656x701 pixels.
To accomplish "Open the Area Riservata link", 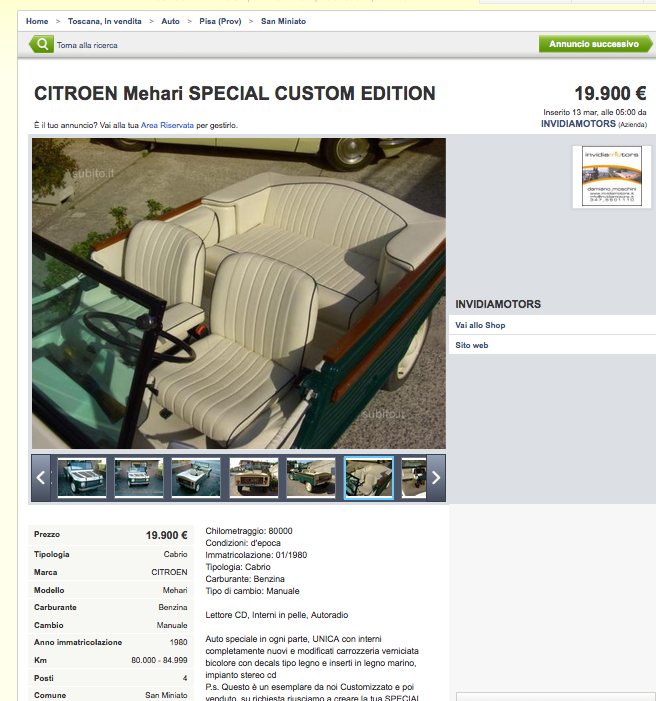I will (x=167, y=125).
